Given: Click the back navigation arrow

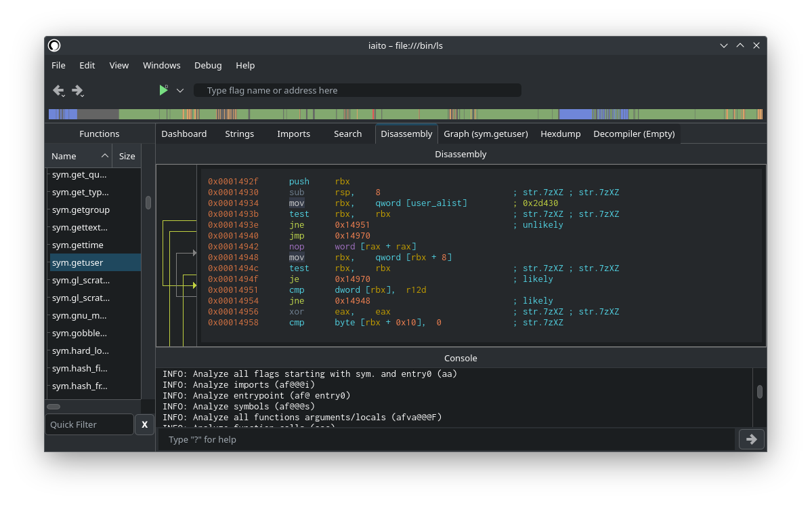Looking at the screenshot, I should coord(58,90).
